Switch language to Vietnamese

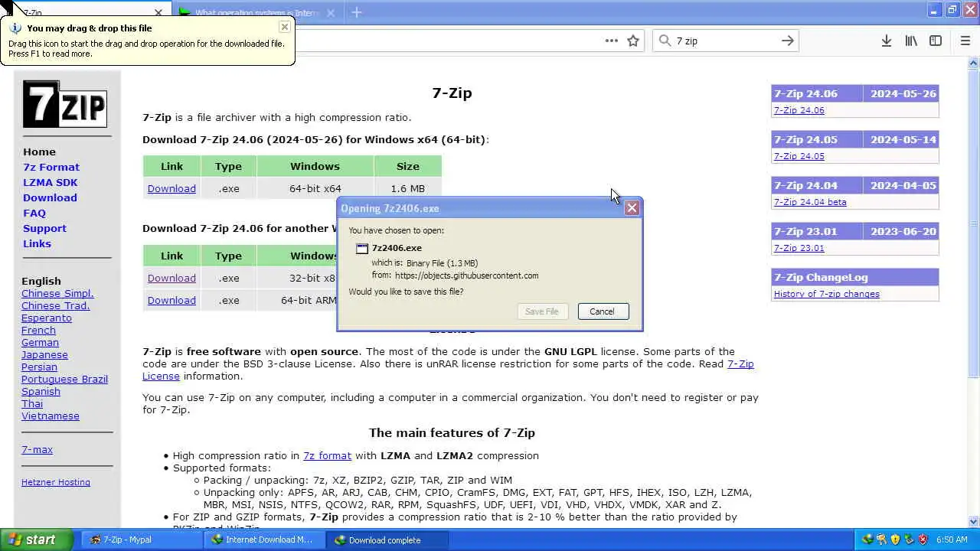tap(51, 416)
